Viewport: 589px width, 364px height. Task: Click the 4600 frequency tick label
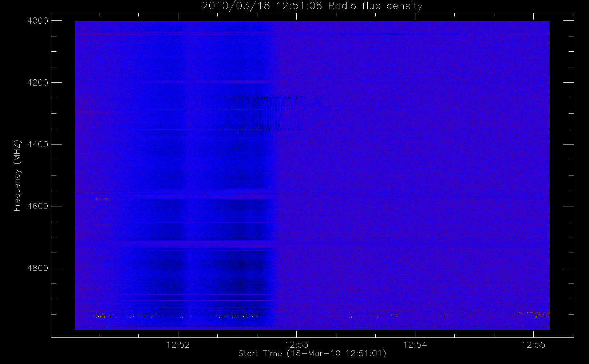(37, 206)
